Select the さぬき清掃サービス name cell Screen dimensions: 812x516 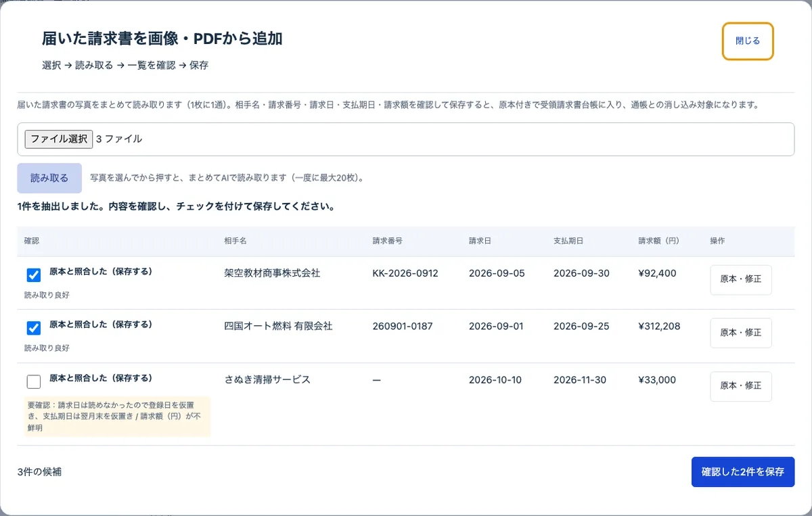pos(267,379)
